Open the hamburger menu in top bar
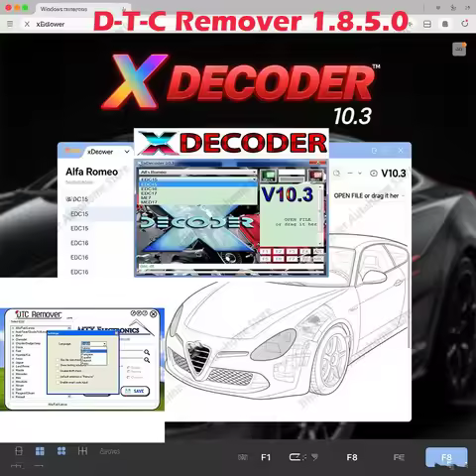Image resolution: width=476 pixels, height=476 pixels. coord(10,24)
